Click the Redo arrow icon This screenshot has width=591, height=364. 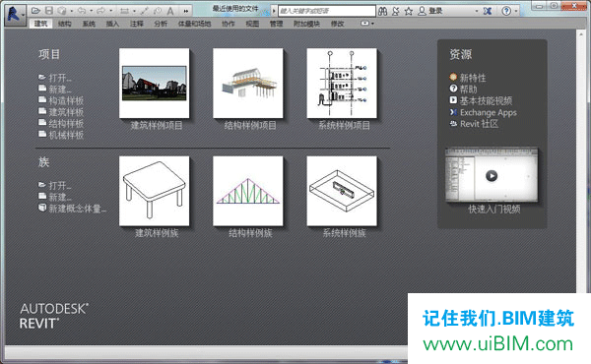point(100,11)
